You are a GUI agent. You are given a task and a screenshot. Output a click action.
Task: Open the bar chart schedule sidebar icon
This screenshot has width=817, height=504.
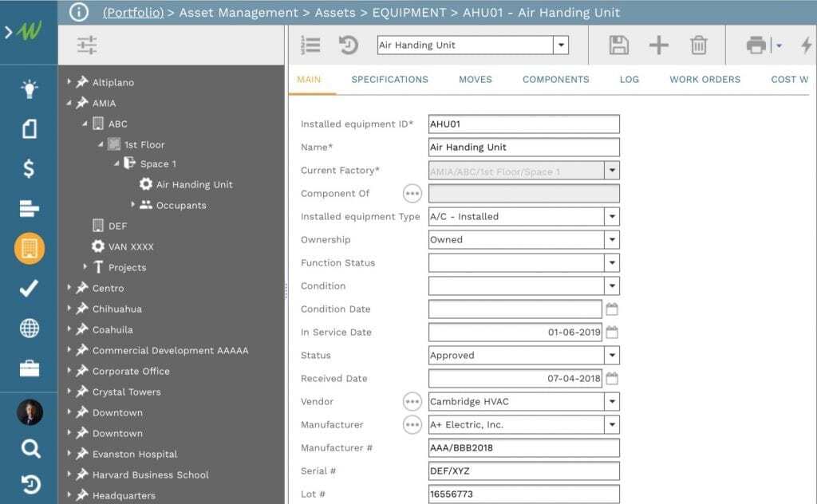[x=30, y=208]
